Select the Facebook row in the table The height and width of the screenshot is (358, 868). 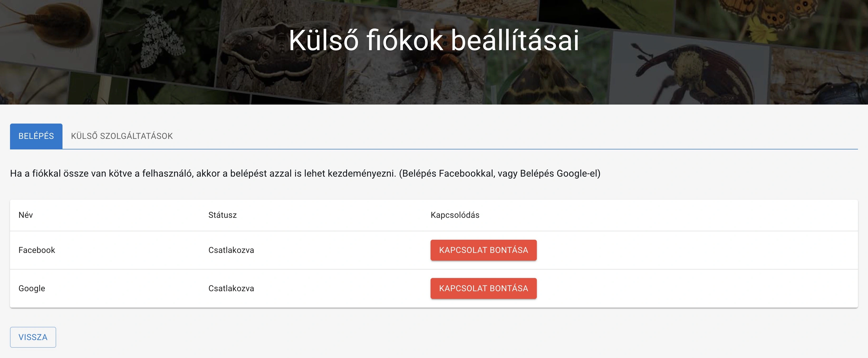[x=37, y=250]
